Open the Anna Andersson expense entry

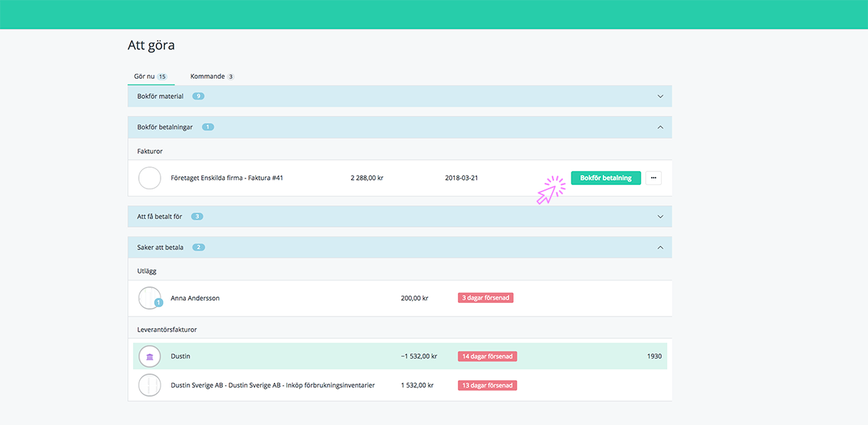(195, 298)
